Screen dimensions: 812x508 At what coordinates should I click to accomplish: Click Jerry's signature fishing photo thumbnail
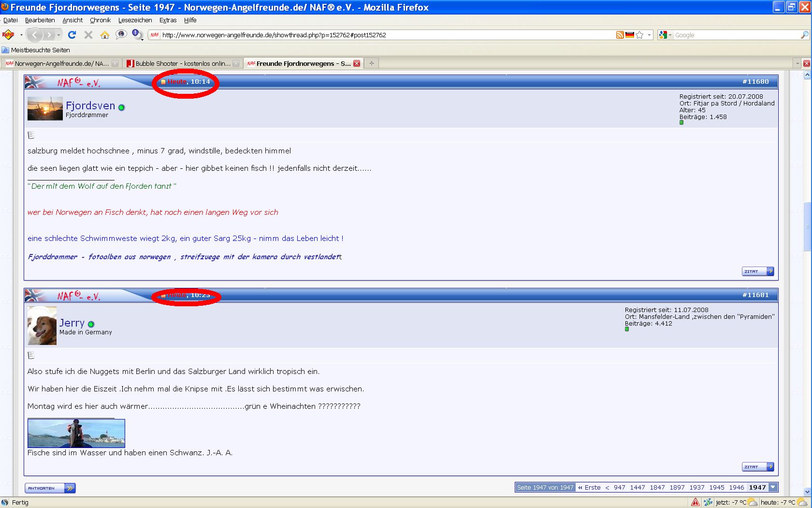tap(76, 433)
